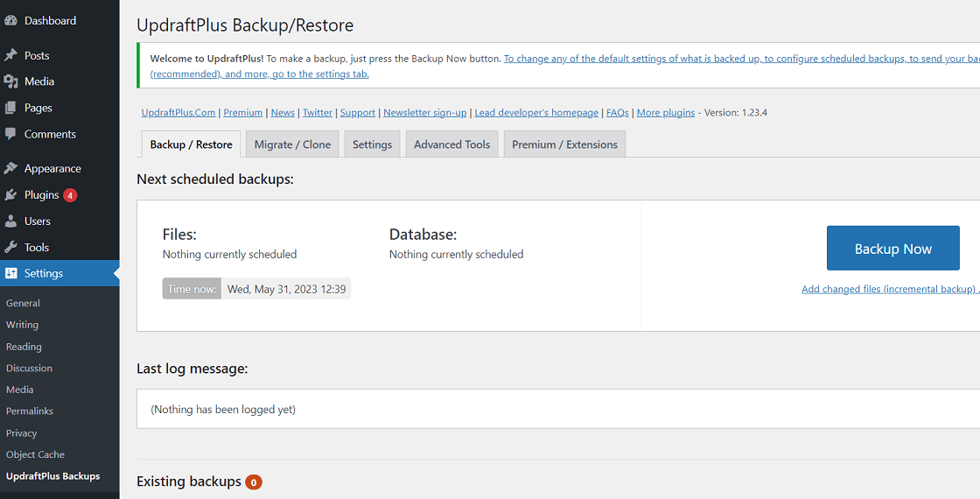The width and height of the screenshot is (980, 499).
Task: Click the Backup Now button
Action: coord(893,249)
